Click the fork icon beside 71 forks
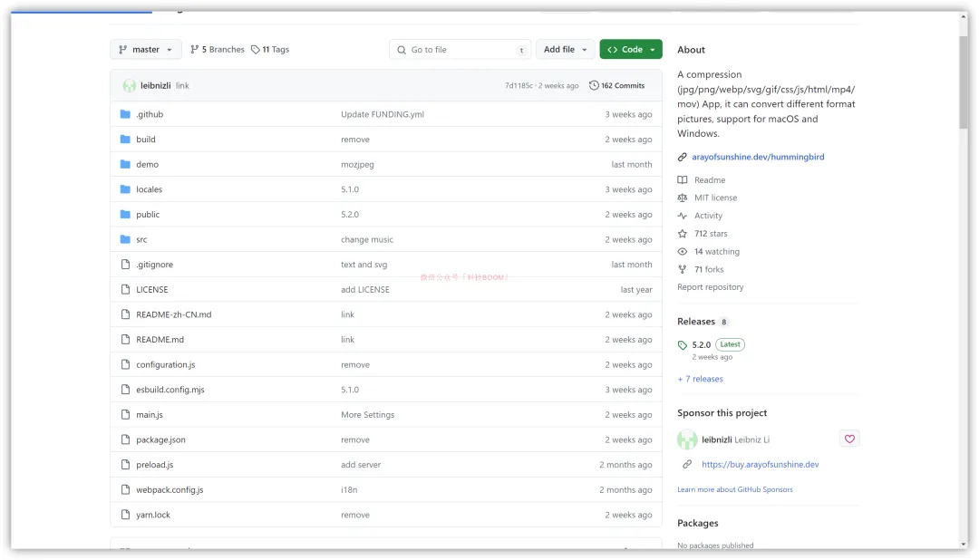 pyautogui.click(x=683, y=270)
